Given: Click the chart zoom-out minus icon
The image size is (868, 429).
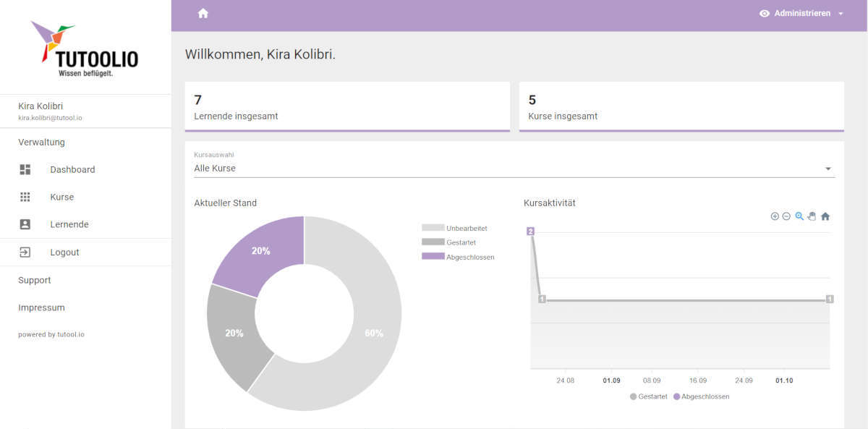Looking at the screenshot, I should [x=786, y=216].
